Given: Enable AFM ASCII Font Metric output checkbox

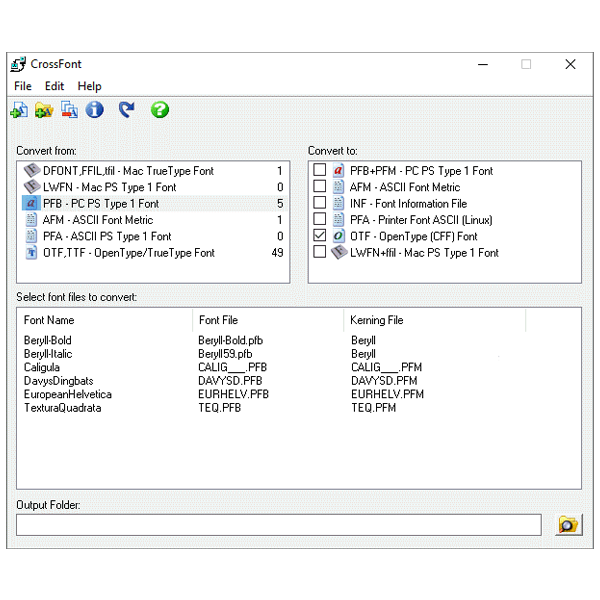Looking at the screenshot, I should pos(320,186).
